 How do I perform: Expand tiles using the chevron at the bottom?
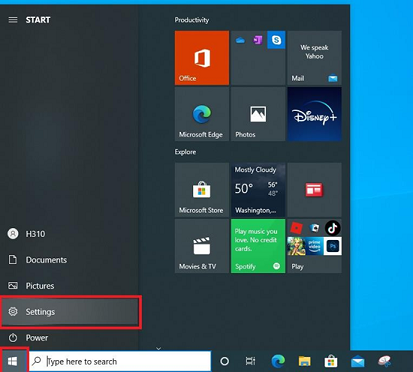159,348
